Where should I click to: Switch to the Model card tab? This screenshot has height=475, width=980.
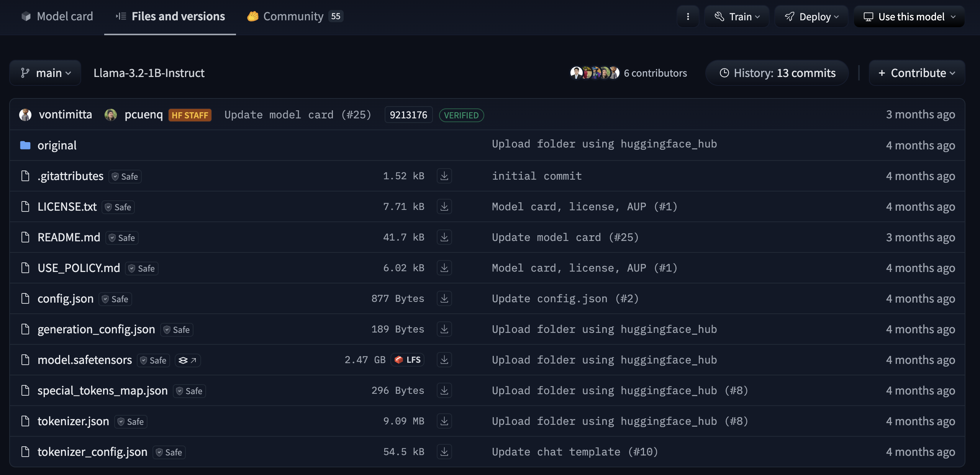click(x=57, y=16)
